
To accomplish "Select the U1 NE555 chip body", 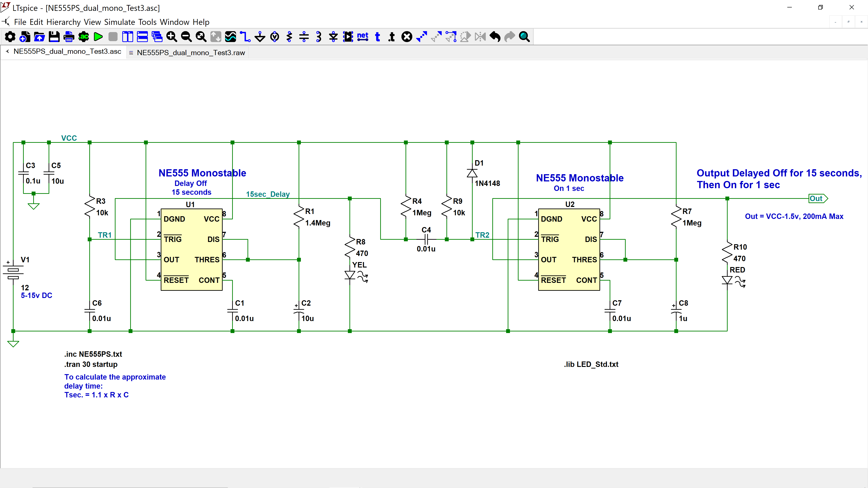I will (x=191, y=250).
